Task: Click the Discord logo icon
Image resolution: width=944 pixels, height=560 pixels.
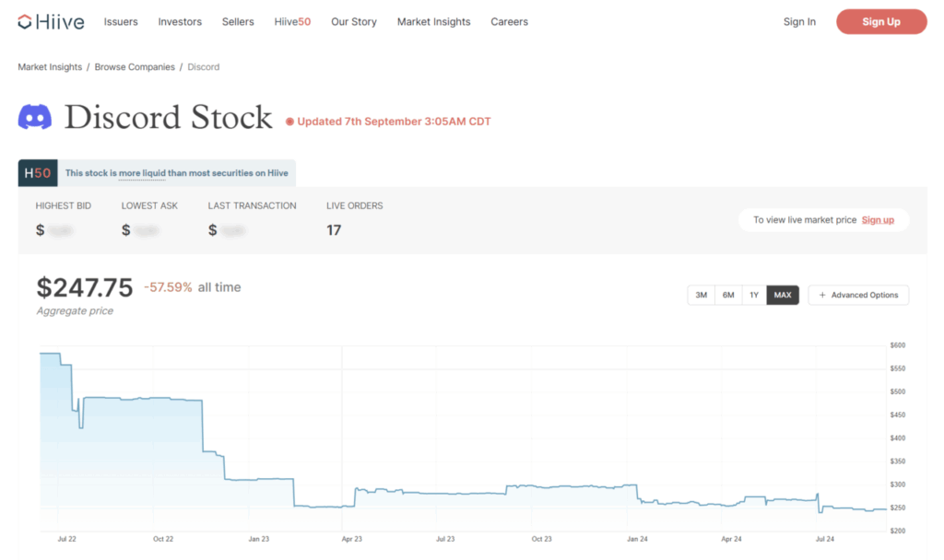Action: click(x=35, y=117)
